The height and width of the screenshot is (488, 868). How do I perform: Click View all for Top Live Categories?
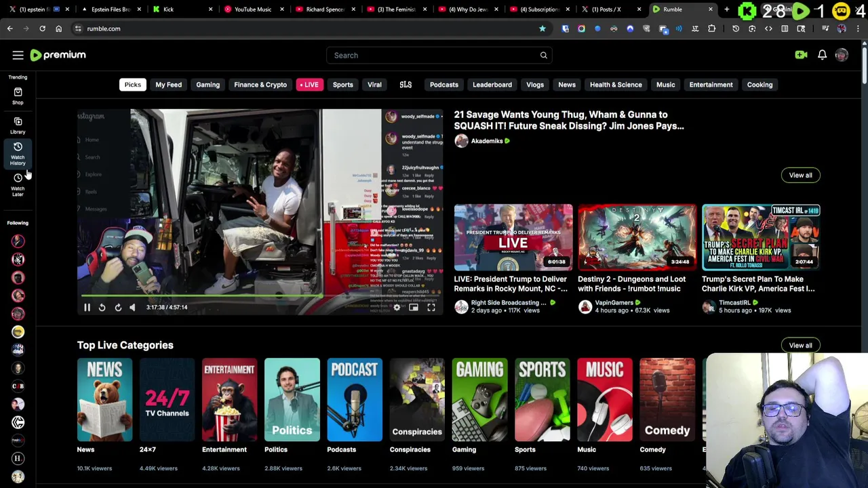tap(800, 345)
